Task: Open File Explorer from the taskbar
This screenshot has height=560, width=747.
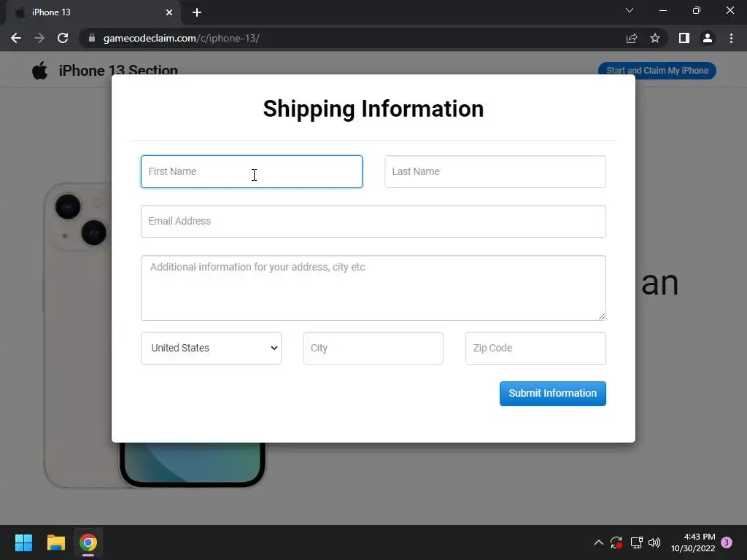Action: click(x=55, y=542)
